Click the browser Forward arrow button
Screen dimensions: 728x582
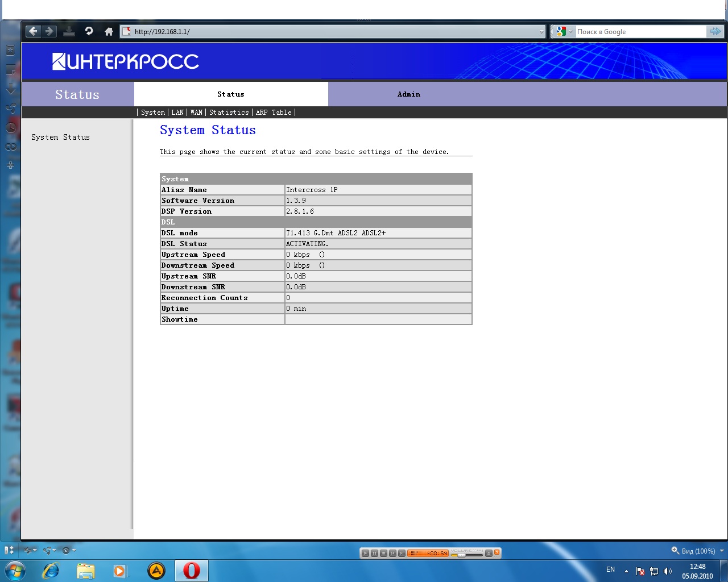click(49, 31)
